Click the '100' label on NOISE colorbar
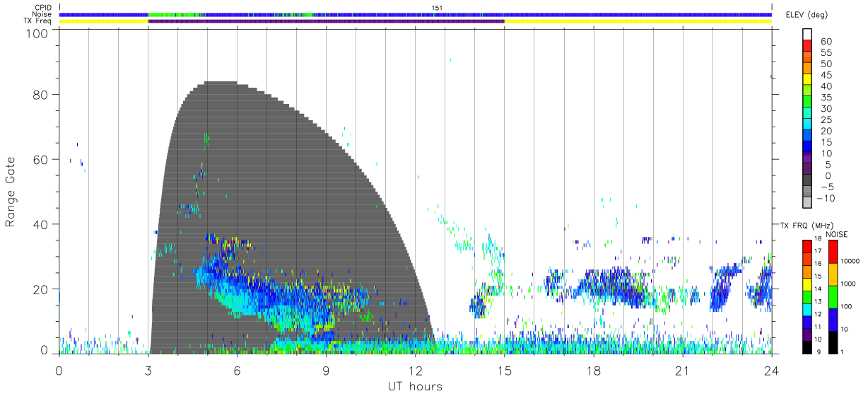This screenshot has height=401, width=868. 848,306
